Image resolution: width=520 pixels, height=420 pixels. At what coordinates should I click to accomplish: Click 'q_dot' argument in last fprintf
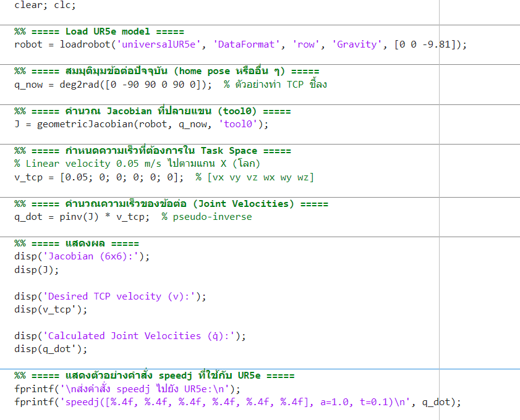[x=436, y=402]
